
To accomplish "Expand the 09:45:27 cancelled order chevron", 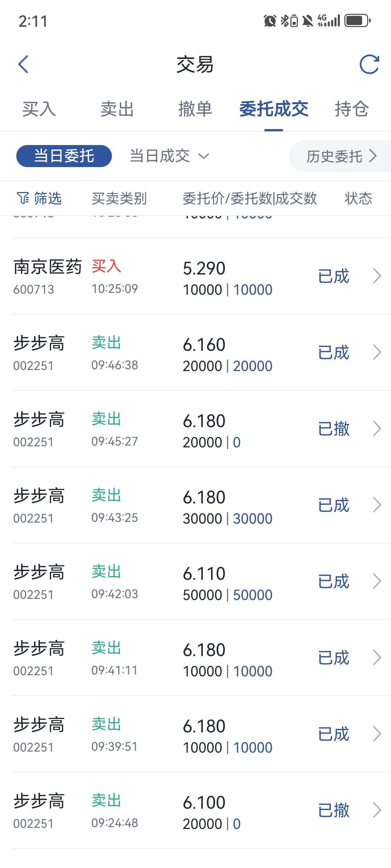I will coord(377,429).
